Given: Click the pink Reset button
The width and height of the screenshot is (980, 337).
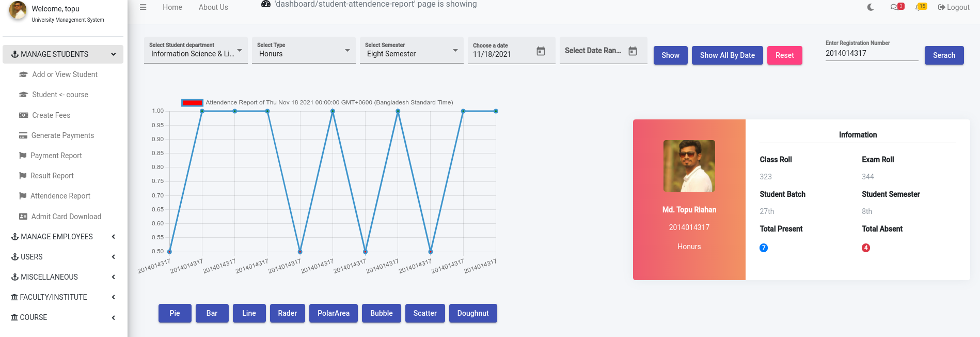Looking at the screenshot, I should pyautogui.click(x=785, y=55).
